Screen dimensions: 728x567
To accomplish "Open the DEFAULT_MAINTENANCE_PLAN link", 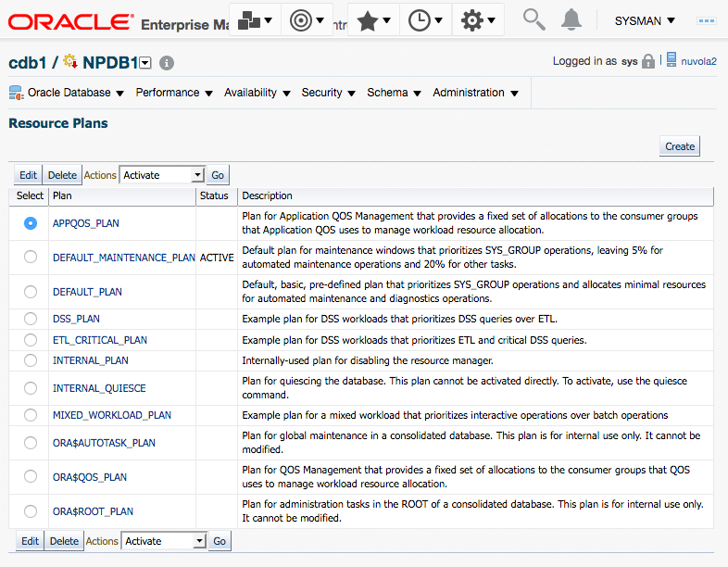I will [123, 258].
